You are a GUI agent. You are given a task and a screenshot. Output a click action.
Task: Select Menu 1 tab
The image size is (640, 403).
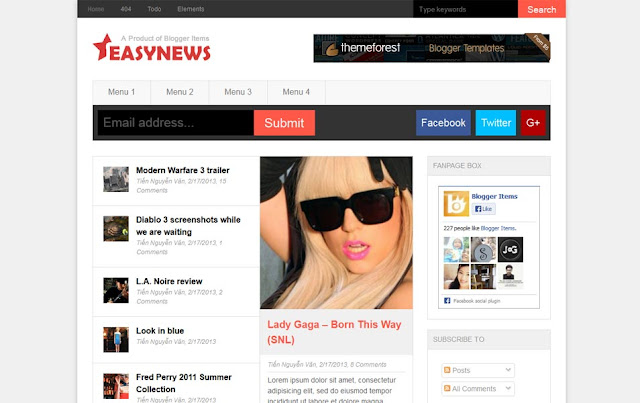122,92
